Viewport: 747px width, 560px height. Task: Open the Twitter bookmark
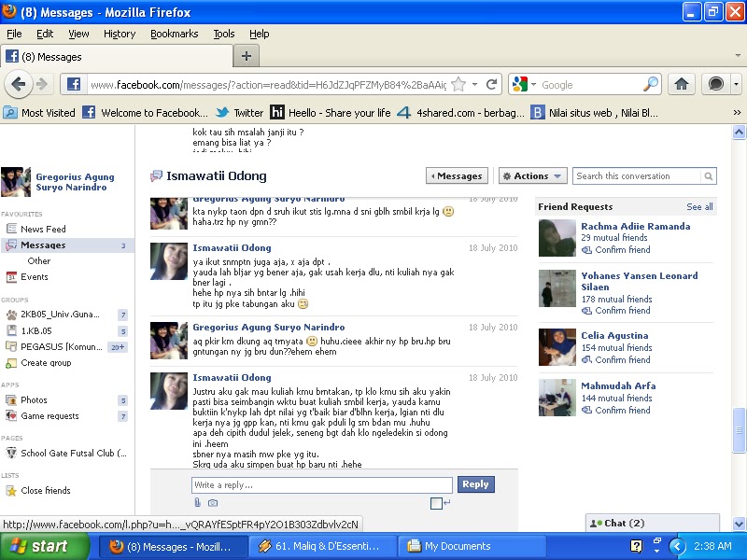(239, 113)
